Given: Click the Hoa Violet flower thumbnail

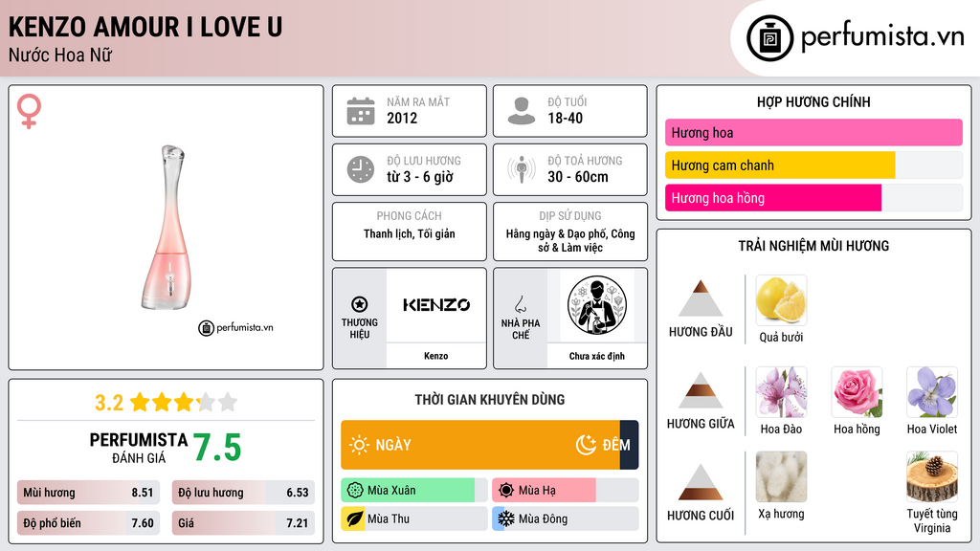Looking at the screenshot, I should click(x=932, y=391).
